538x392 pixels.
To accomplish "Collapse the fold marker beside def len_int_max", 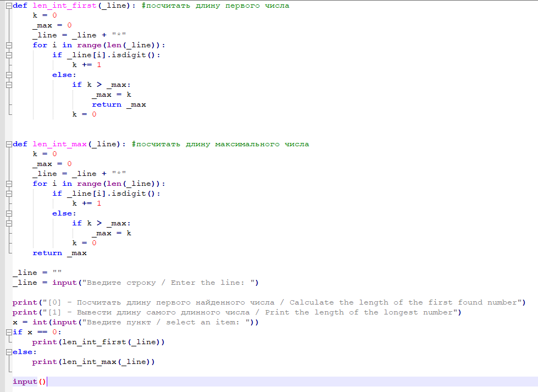I will coord(9,144).
